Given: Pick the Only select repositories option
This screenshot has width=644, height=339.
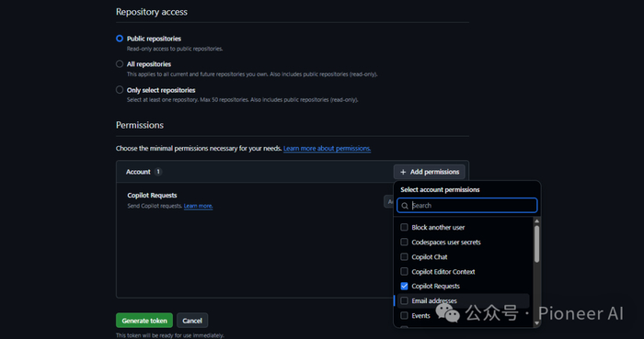Looking at the screenshot, I should coord(120,90).
